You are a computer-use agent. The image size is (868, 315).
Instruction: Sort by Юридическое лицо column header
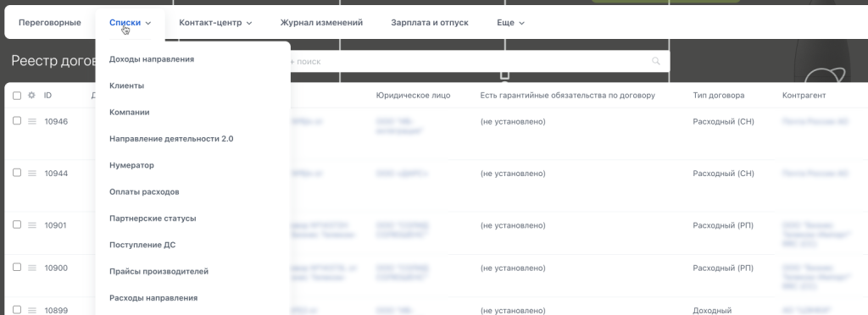coord(413,95)
